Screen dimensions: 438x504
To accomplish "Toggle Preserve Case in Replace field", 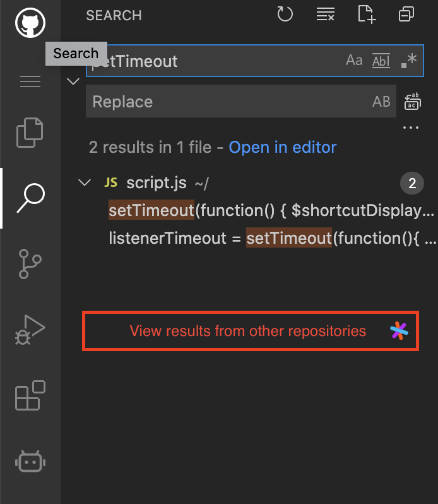I will click(381, 102).
